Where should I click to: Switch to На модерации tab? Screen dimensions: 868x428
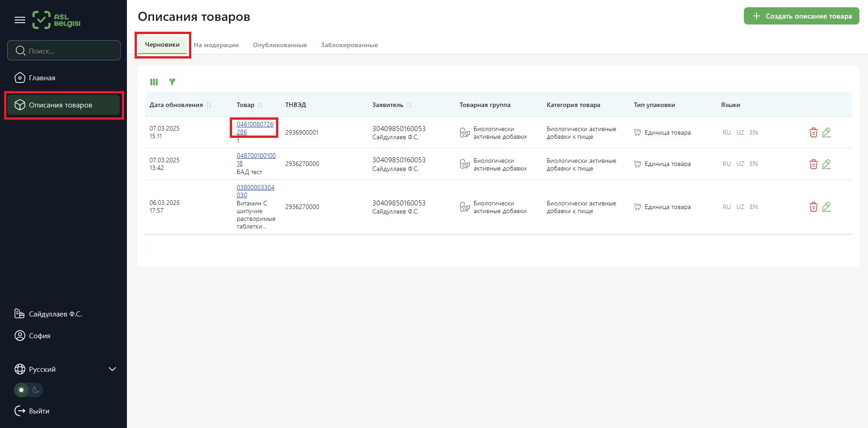[216, 45]
